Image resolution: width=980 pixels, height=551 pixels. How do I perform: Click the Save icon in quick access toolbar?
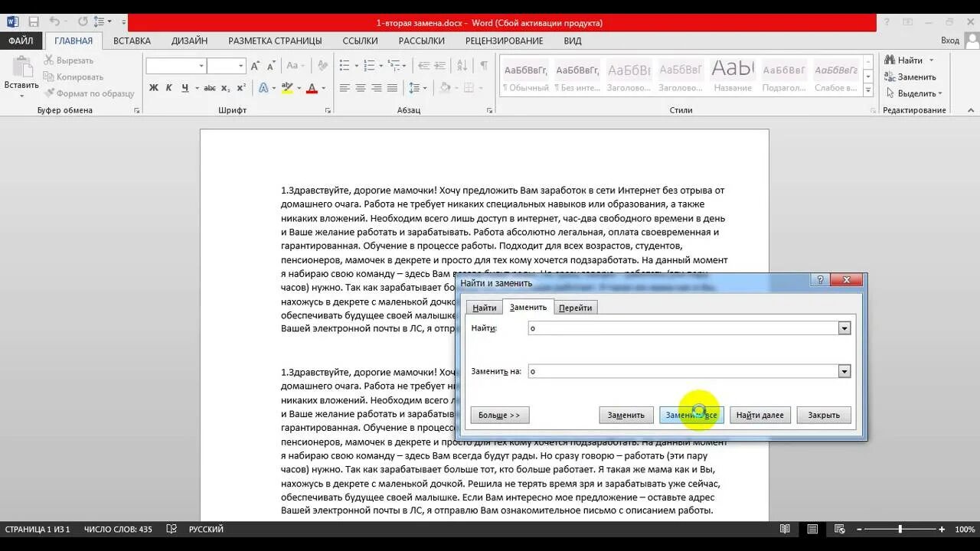click(x=33, y=22)
